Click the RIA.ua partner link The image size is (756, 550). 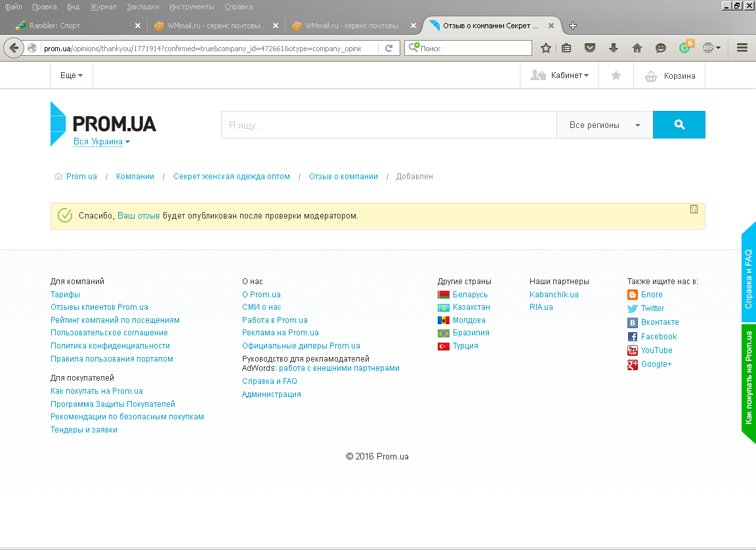click(x=541, y=307)
